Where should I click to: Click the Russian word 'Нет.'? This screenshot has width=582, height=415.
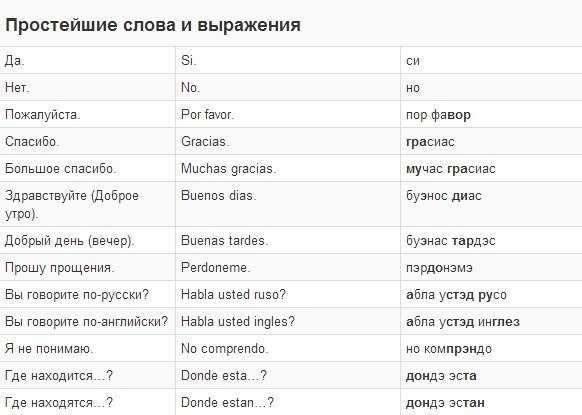click(17, 88)
